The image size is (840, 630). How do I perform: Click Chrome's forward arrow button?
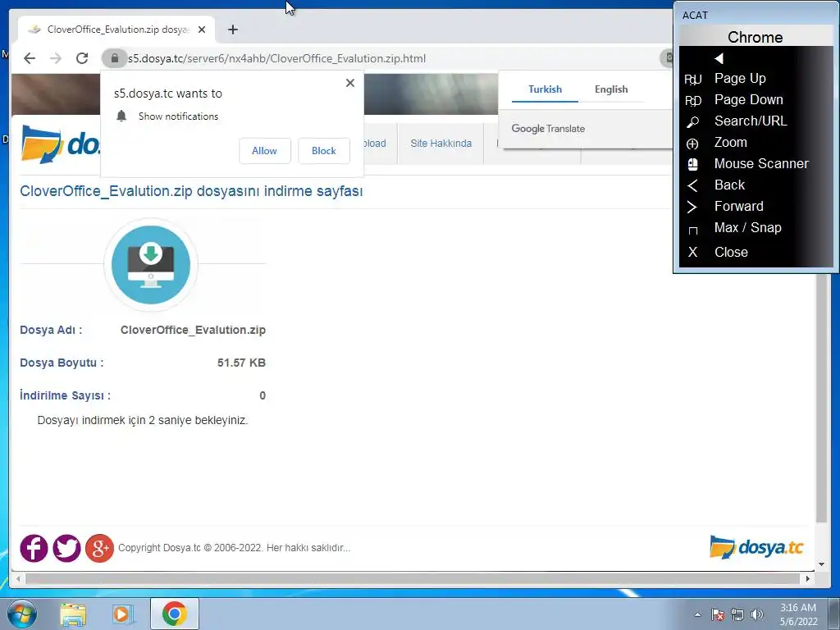56,58
